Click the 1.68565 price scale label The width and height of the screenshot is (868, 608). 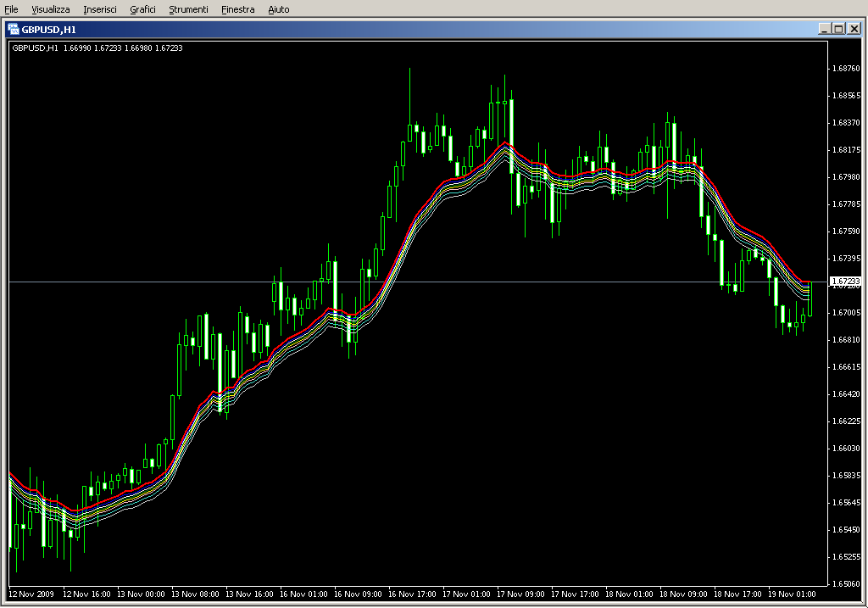tap(847, 96)
